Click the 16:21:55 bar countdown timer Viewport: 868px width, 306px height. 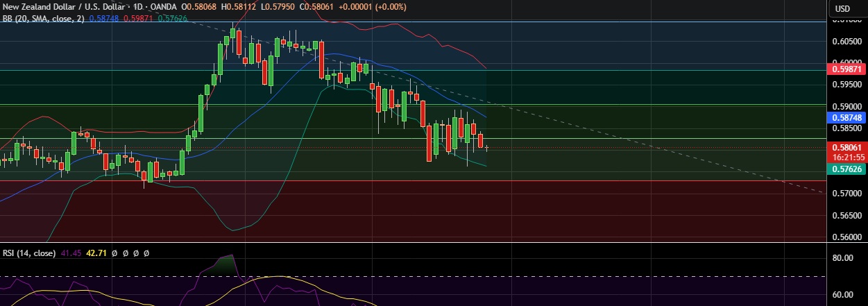click(x=847, y=158)
